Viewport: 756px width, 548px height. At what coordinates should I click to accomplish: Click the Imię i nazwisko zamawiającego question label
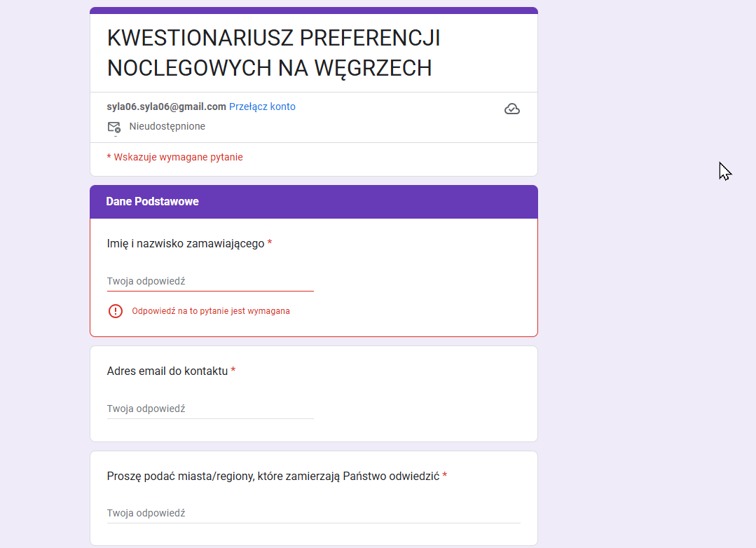(x=186, y=244)
